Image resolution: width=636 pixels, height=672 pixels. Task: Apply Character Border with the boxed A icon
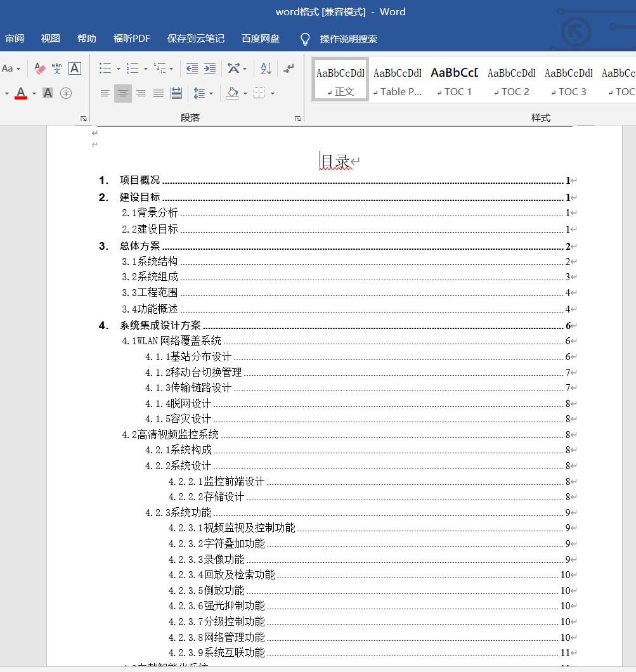tap(75, 68)
